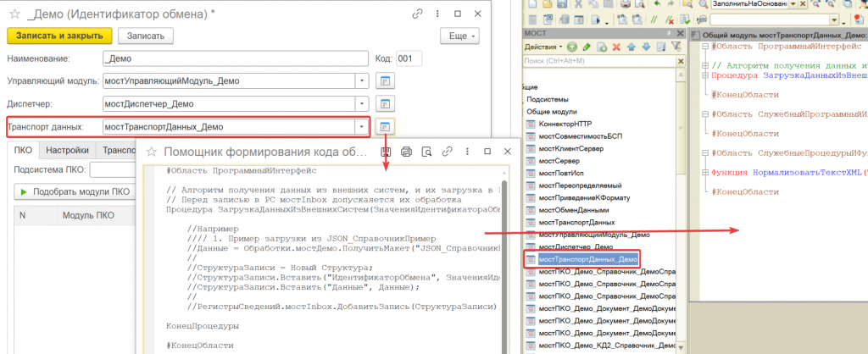
Task: Open code helper icon next to Транспорт данных
Action: click(x=385, y=127)
